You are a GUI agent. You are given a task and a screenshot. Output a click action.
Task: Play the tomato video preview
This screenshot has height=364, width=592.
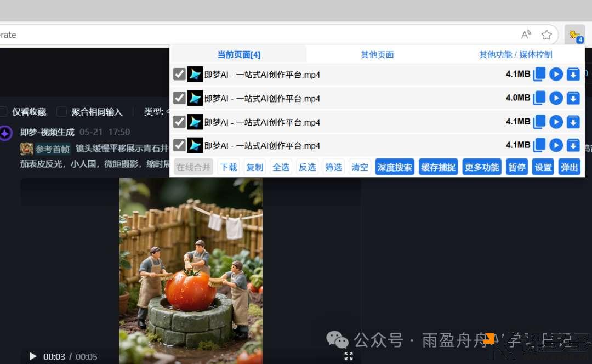pos(33,356)
